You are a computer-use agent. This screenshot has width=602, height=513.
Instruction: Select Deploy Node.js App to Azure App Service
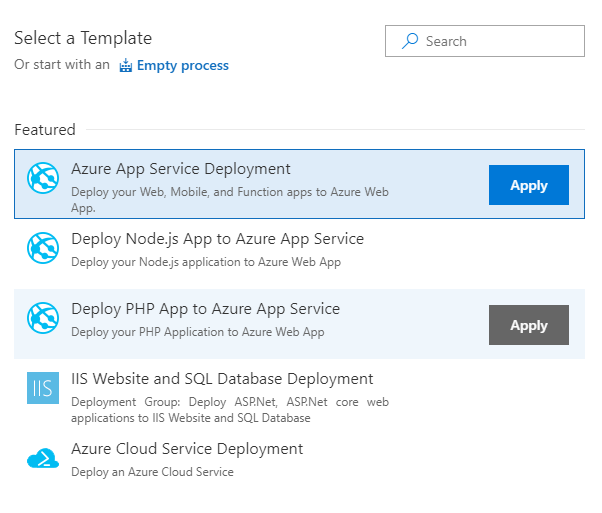click(x=217, y=239)
